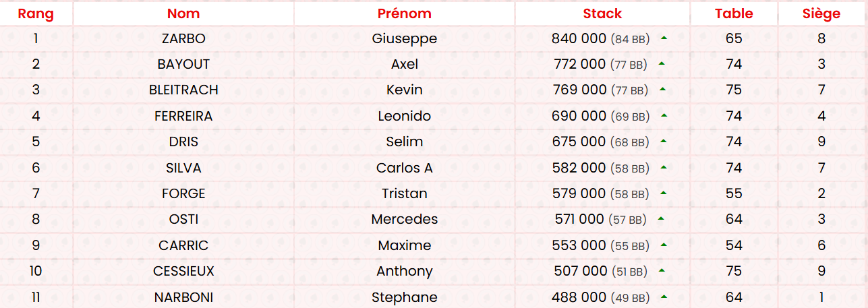Click green arrow in NARBONI's stack cell
This screenshot has width=868, height=308.
pos(664,297)
